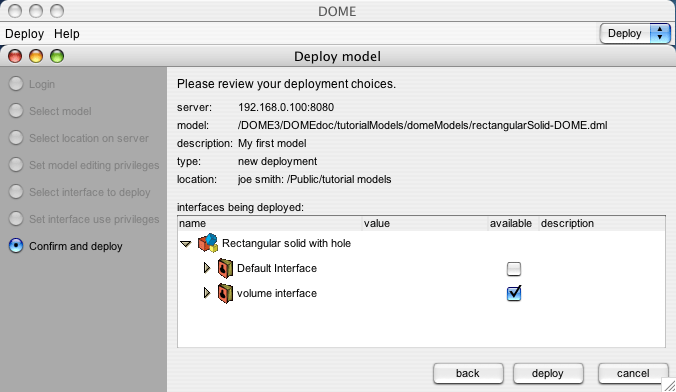The image size is (676, 392).
Task: Select Confirm and deploy radio button
Action: coord(16,246)
